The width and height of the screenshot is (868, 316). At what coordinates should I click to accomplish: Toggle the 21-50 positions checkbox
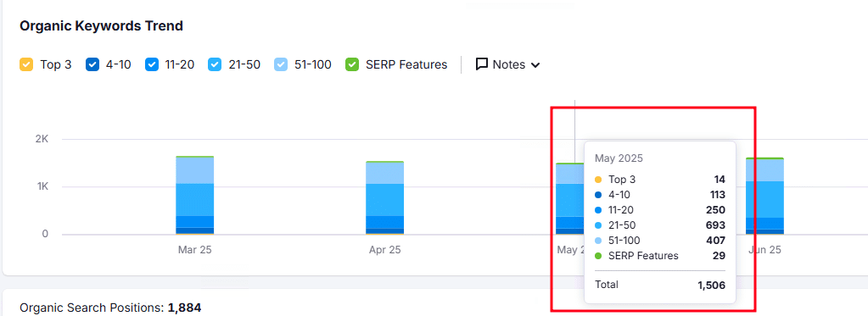[x=215, y=64]
